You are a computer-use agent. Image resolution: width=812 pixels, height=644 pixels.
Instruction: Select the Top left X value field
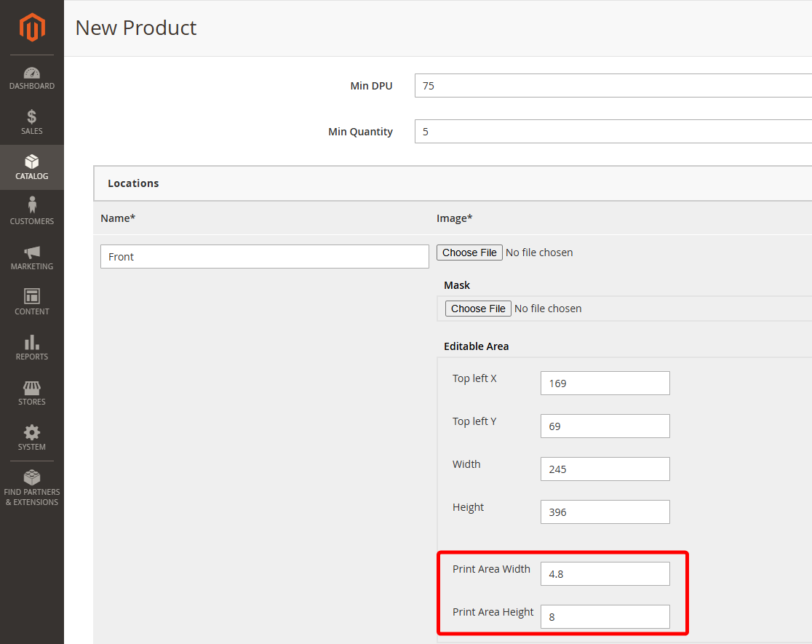point(605,383)
